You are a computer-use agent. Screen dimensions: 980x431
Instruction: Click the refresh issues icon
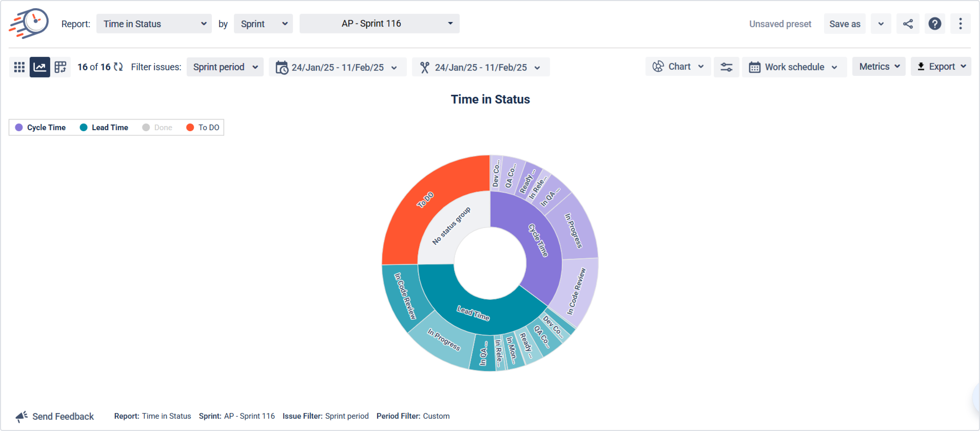click(118, 67)
